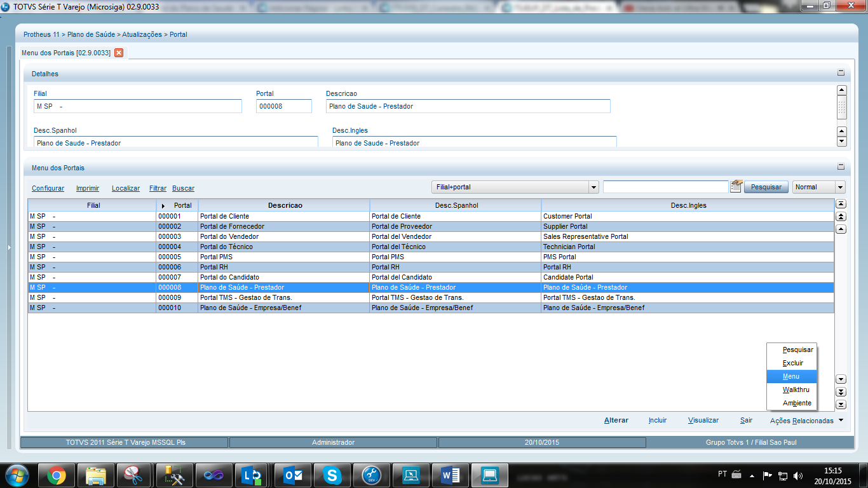
Task: Focus the empty search field before Pesquisar
Action: pyautogui.click(x=665, y=187)
